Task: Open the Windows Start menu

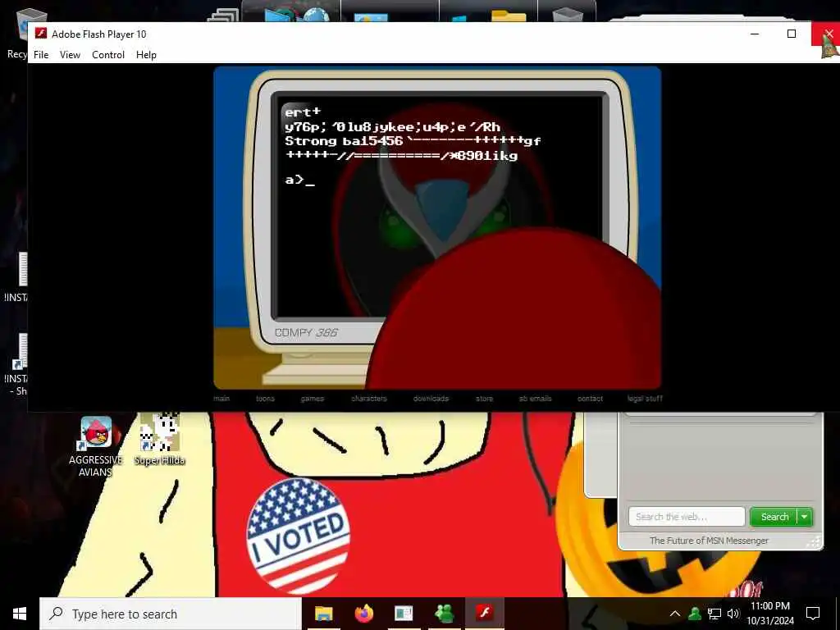Action: tap(20, 614)
